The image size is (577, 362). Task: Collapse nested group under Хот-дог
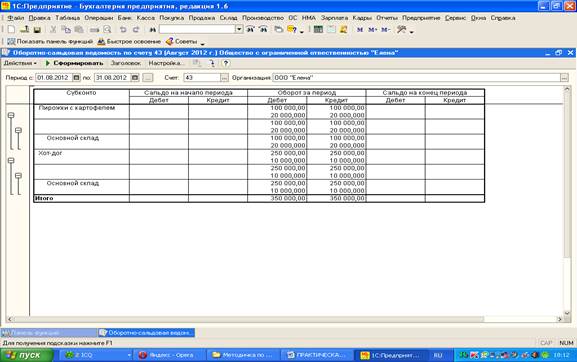point(18,176)
